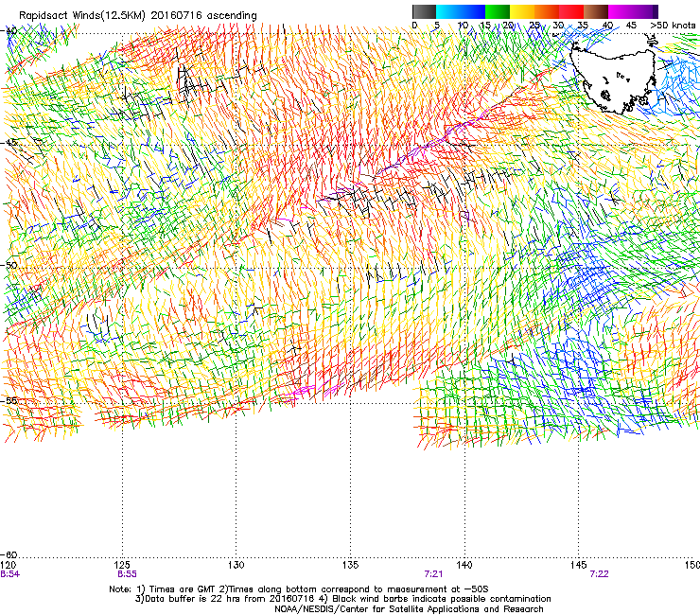Select the 'Data buffer is 22 hrs' note line

click(x=342, y=599)
